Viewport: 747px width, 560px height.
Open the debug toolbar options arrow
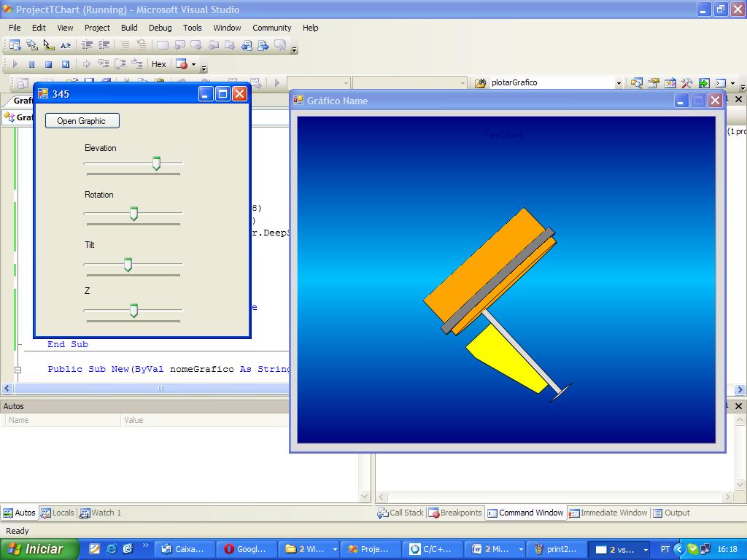(204, 68)
